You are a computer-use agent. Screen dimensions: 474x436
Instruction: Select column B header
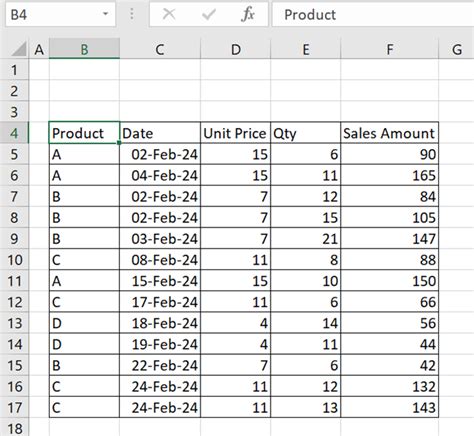click(x=84, y=49)
